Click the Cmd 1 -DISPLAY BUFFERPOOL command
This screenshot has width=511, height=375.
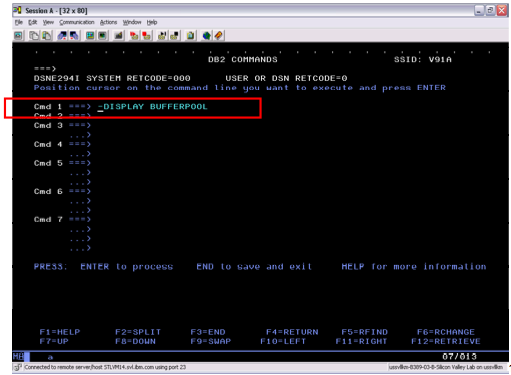pos(152,107)
